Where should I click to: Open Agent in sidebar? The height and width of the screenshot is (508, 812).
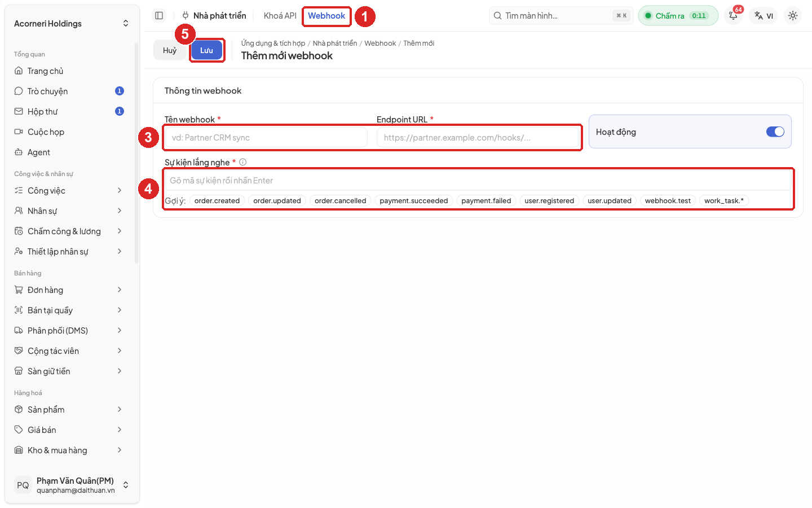tap(69, 152)
